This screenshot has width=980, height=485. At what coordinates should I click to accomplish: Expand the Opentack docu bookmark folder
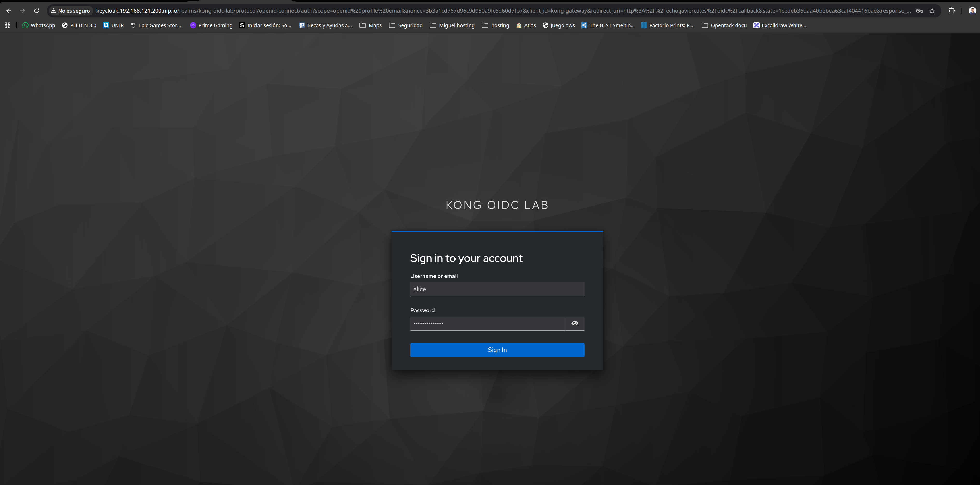[724, 25]
